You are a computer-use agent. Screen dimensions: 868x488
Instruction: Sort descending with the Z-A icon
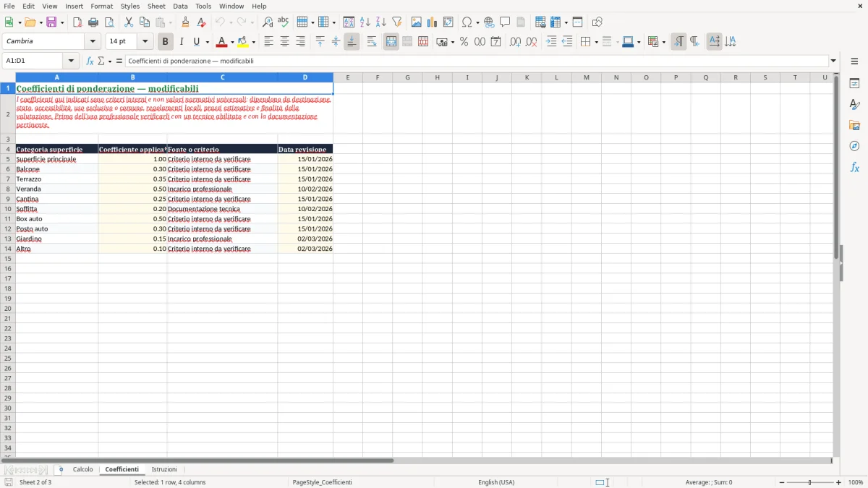[x=381, y=22]
